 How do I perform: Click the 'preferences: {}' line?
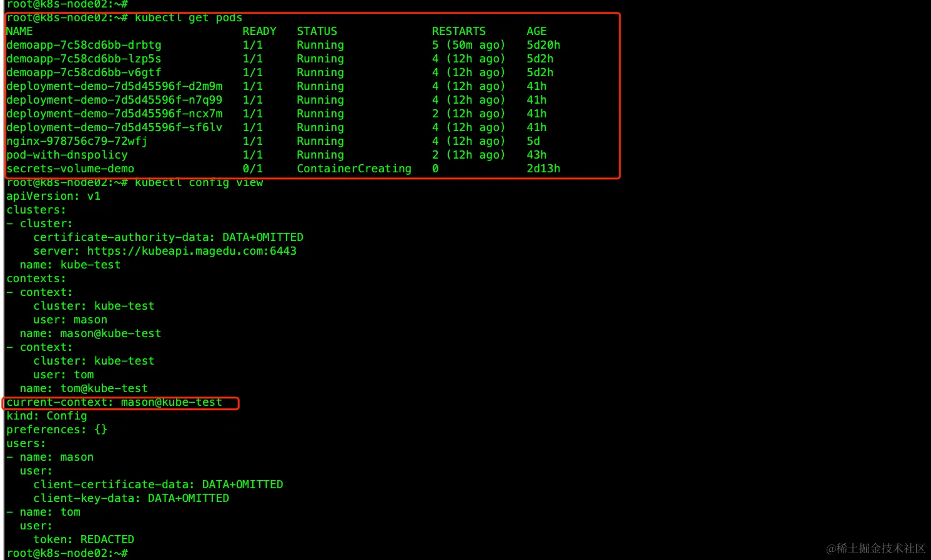pyautogui.click(x=57, y=430)
